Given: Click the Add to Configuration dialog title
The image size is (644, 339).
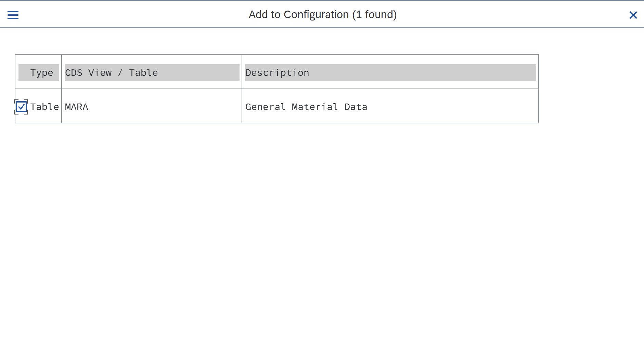Looking at the screenshot, I should point(322,15).
